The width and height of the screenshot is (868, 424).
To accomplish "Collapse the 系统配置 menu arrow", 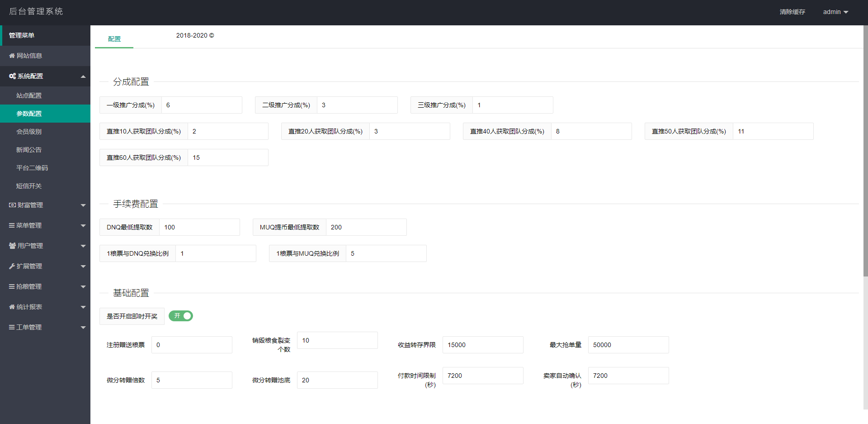I will point(83,76).
